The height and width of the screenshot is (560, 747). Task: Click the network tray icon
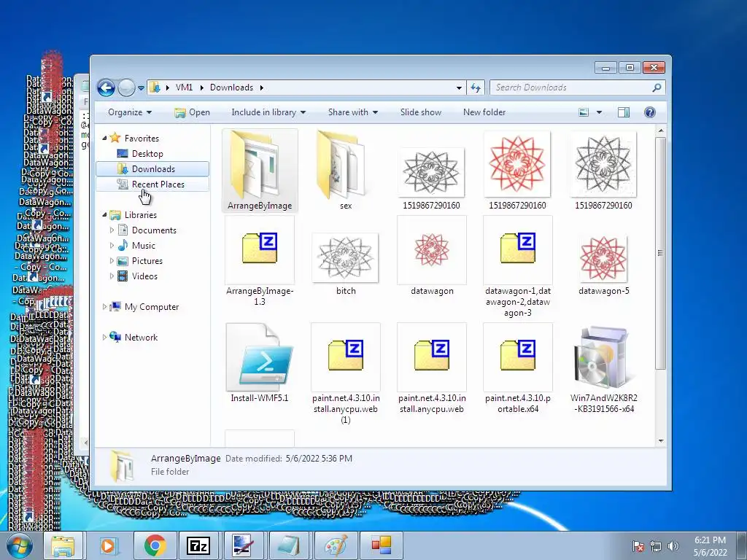pos(656,546)
